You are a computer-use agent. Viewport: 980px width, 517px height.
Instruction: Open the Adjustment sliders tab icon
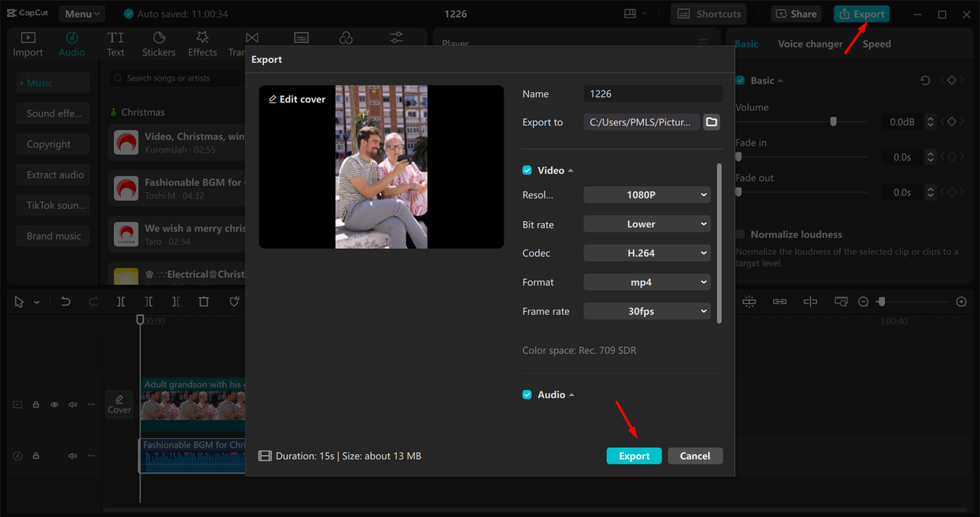point(396,38)
